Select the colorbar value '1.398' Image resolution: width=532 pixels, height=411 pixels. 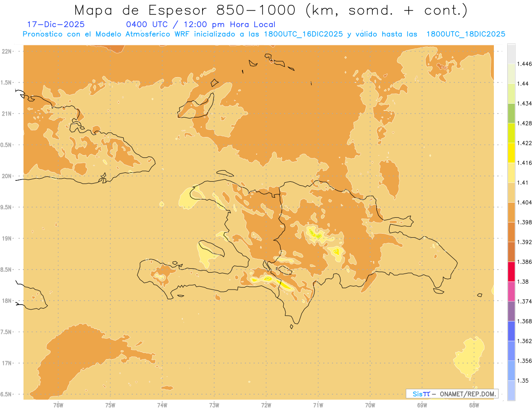click(x=524, y=222)
